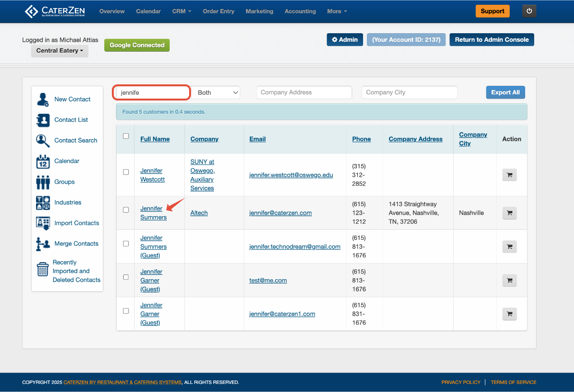Click the trash can icon for deleted contacts

[43, 269]
